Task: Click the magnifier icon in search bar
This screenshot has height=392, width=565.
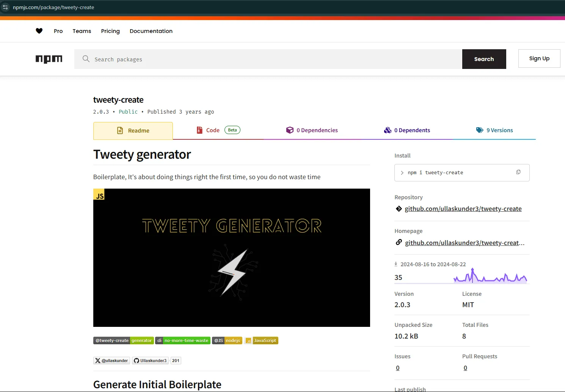Action: point(86,59)
